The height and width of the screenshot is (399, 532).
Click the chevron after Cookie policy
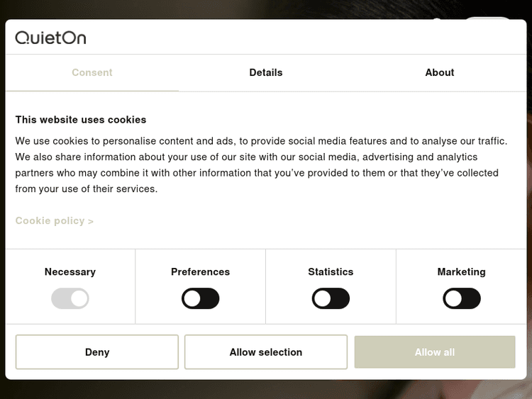91,221
